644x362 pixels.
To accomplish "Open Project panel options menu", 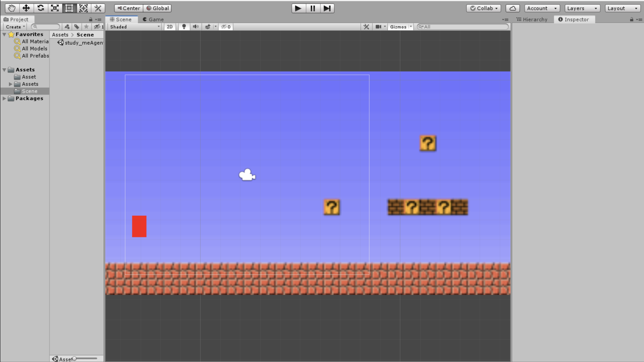I will (98, 19).
